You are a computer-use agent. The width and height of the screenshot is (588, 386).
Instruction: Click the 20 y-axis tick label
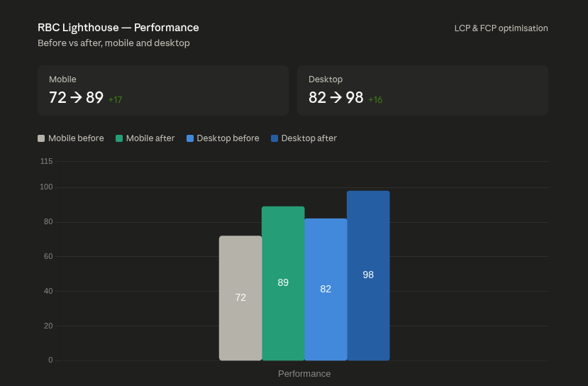point(48,326)
